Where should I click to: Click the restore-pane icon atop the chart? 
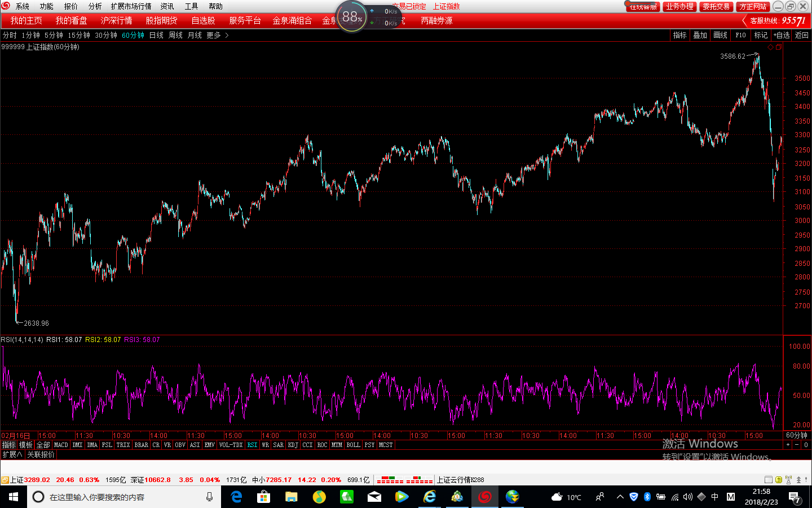pyautogui.click(x=779, y=47)
